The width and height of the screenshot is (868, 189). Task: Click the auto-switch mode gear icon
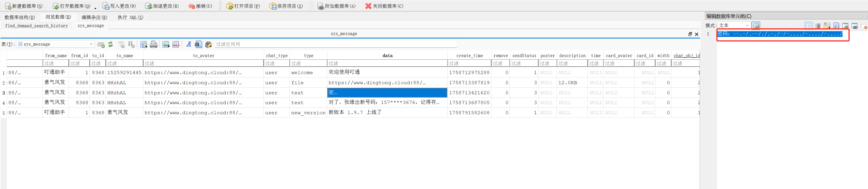756,26
